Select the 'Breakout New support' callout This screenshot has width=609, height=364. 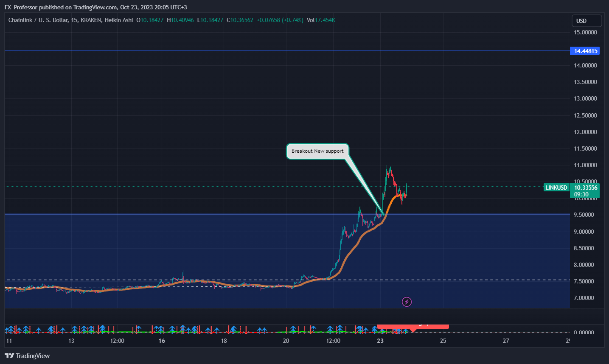(317, 151)
